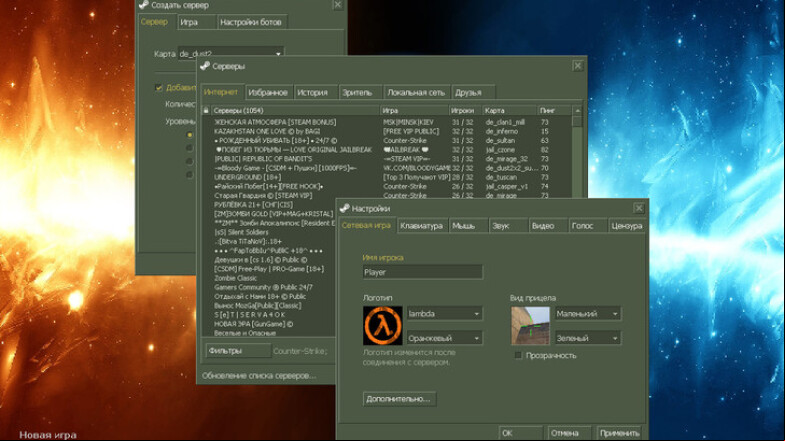Viewport: 785px width, 441px height.
Task: Toggle the Прозрачность checkbox
Action: [x=518, y=355]
